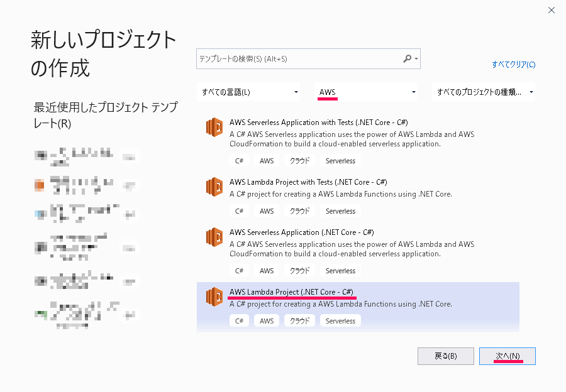
Task: Click 最近使用したプロジェクト テンプレート(R) heading
Action: point(106,115)
